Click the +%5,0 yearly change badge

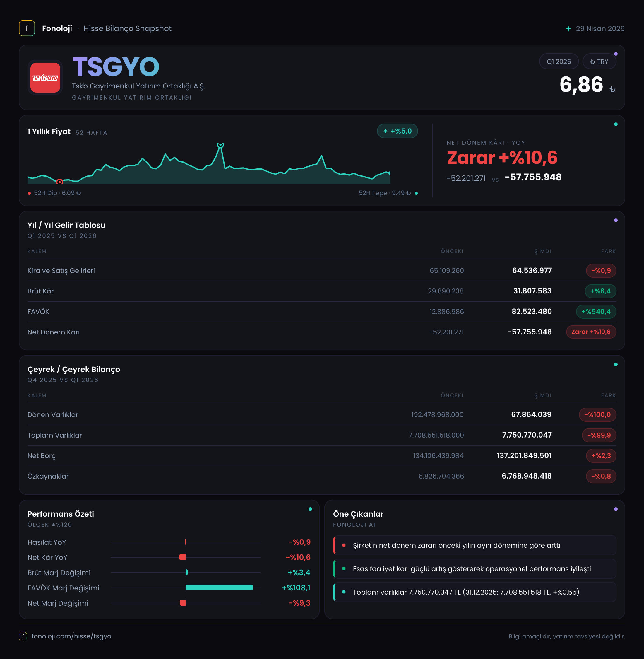click(x=398, y=131)
